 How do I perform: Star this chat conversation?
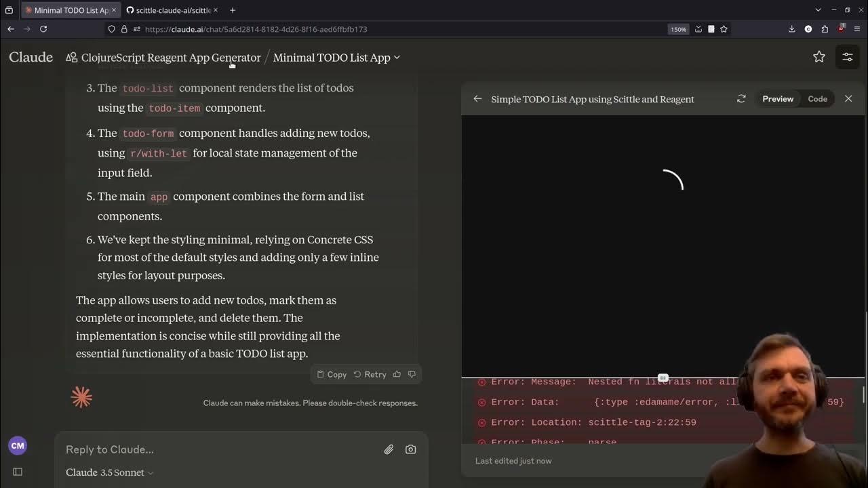coord(819,58)
